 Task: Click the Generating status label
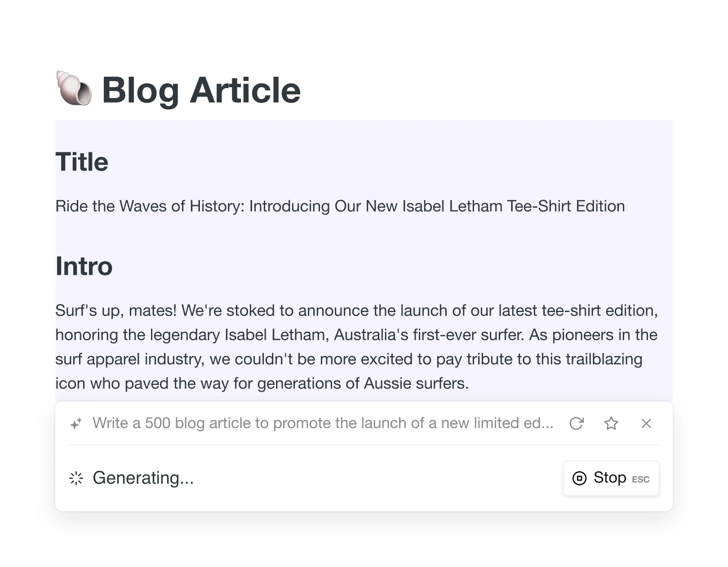pyautogui.click(x=143, y=478)
